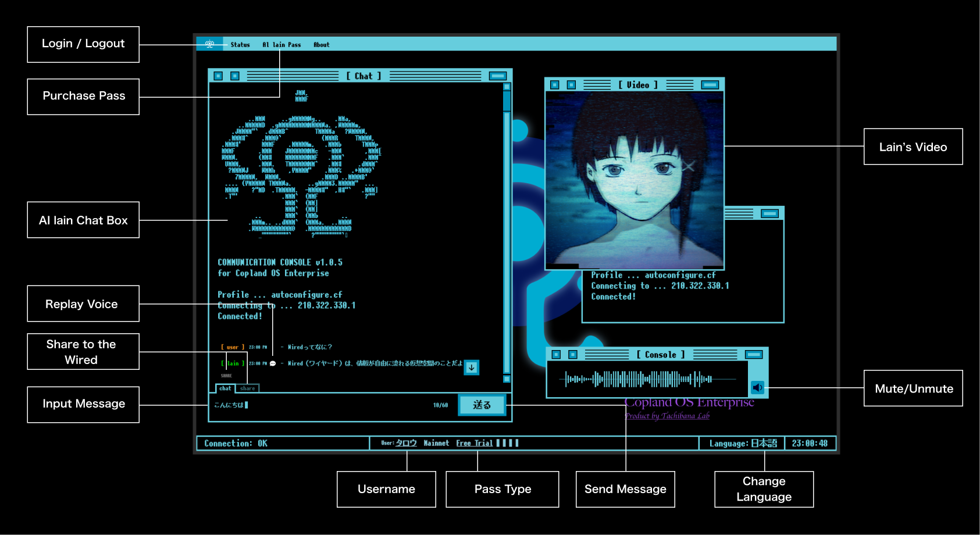
Task: Click the scroll-to-bottom down arrow in chat
Action: pos(472,368)
